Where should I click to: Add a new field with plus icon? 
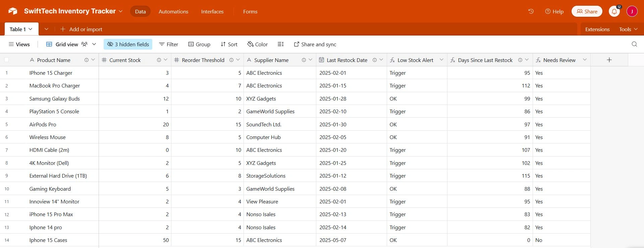pyautogui.click(x=609, y=60)
